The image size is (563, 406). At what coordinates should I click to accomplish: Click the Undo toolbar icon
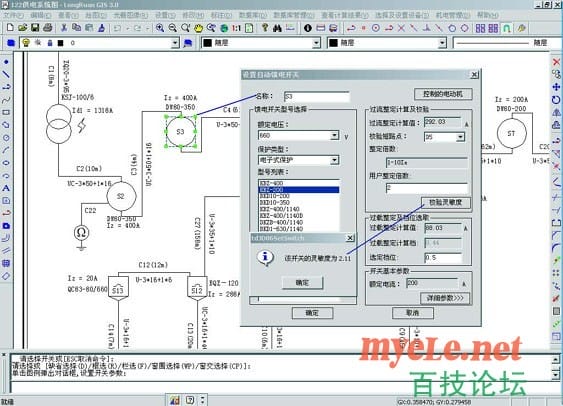[x=117, y=28]
